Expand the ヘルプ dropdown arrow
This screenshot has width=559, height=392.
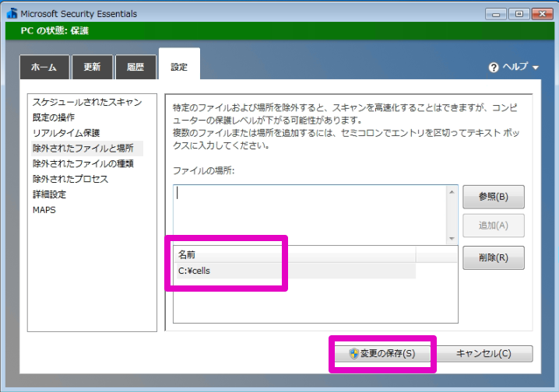(x=536, y=68)
